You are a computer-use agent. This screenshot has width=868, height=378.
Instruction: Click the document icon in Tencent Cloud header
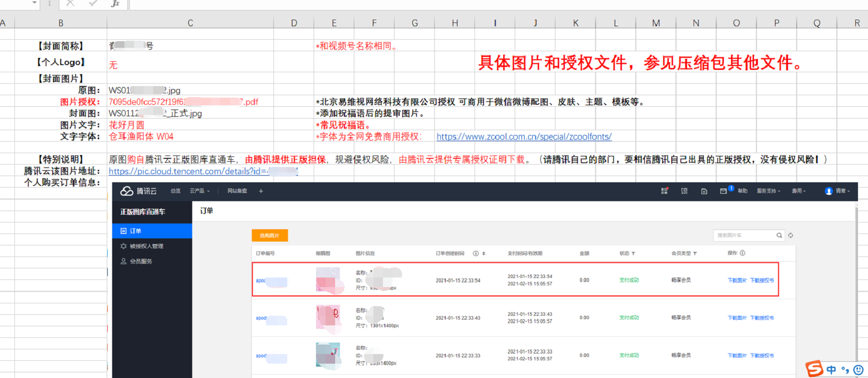[704, 191]
